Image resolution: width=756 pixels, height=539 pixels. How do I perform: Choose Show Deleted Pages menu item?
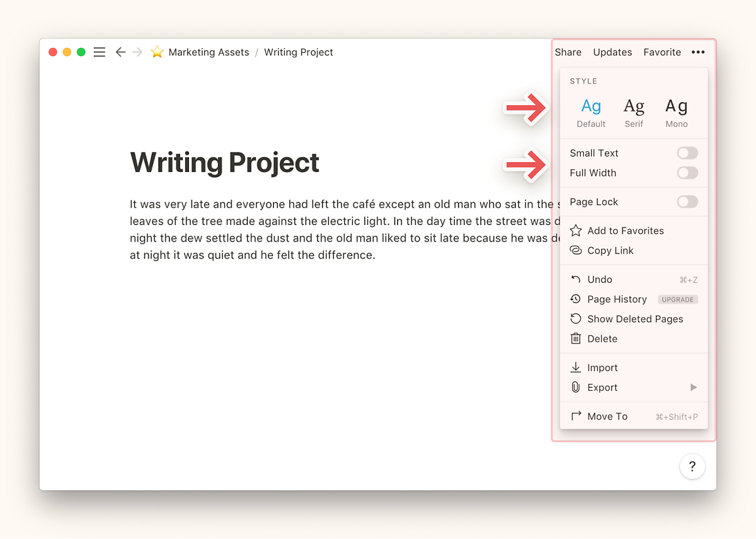pos(634,319)
